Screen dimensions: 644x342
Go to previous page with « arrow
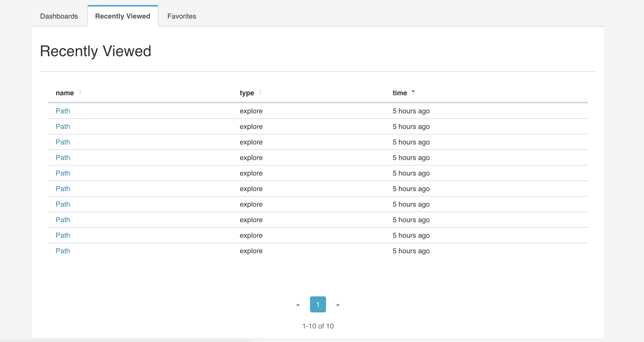click(x=298, y=305)
